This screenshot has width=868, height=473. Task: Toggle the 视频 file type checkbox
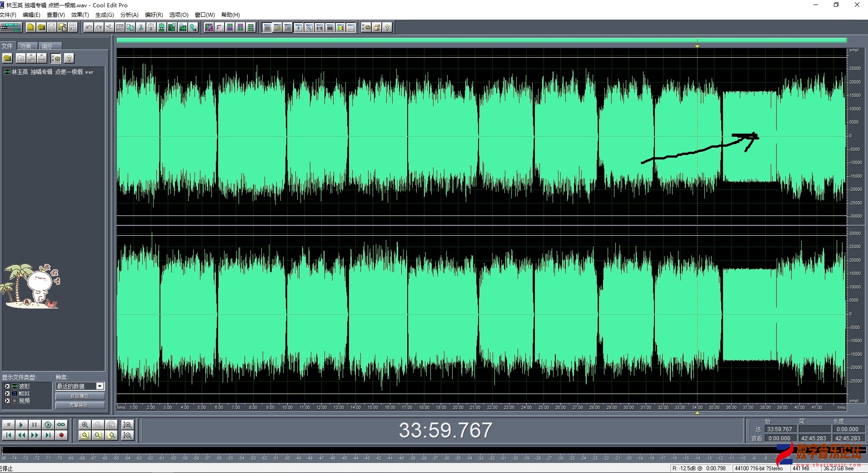[x=7, y=401]
